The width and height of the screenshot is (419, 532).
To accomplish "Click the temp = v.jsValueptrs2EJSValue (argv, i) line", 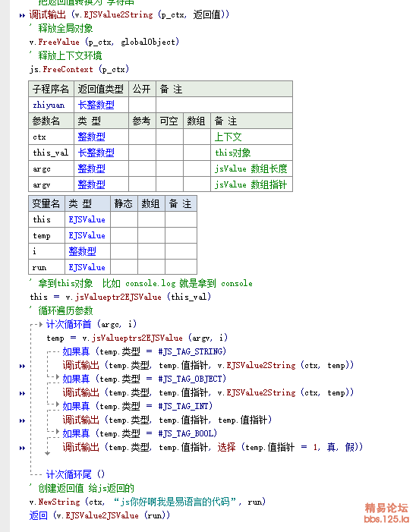I will tap(137, 338).
